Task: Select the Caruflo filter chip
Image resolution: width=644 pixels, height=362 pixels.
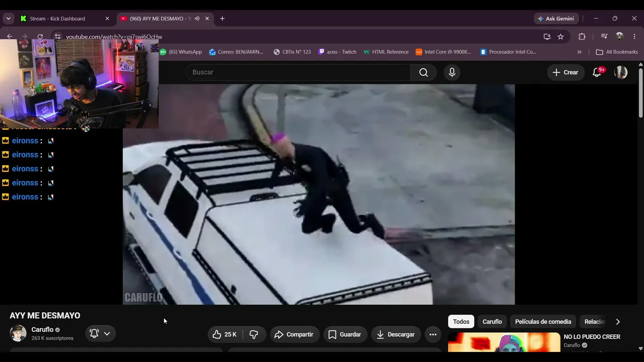Action: 492,322
